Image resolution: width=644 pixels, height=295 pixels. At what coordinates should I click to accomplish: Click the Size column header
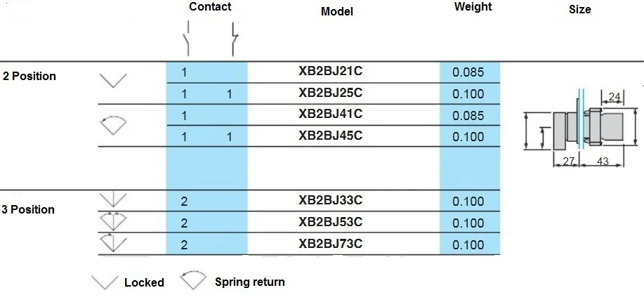580,9
